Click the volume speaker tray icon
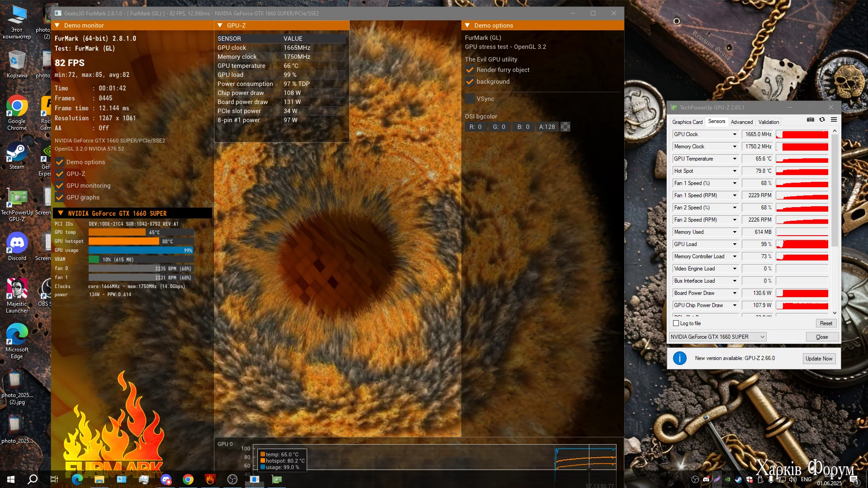Screen dimensions: 868x488 pyautogui.click(x=792, y=479)
